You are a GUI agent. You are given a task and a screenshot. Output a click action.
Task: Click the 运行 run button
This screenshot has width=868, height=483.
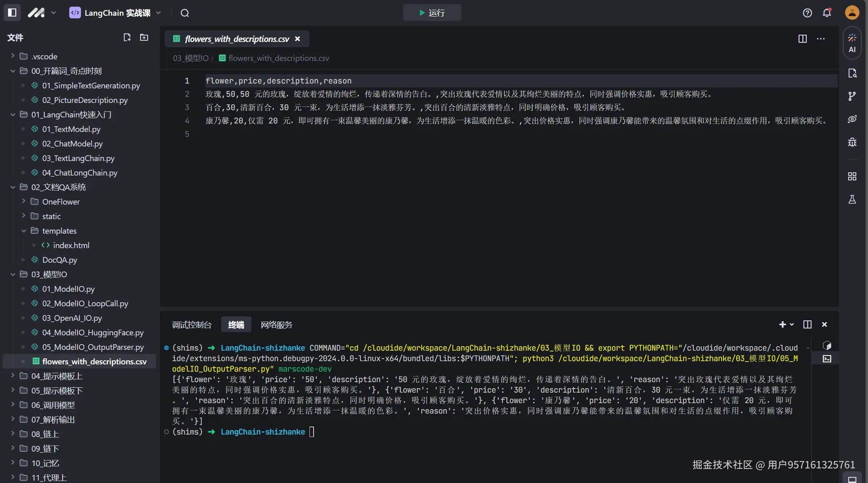pyautogui.click(x=432, y=13)
